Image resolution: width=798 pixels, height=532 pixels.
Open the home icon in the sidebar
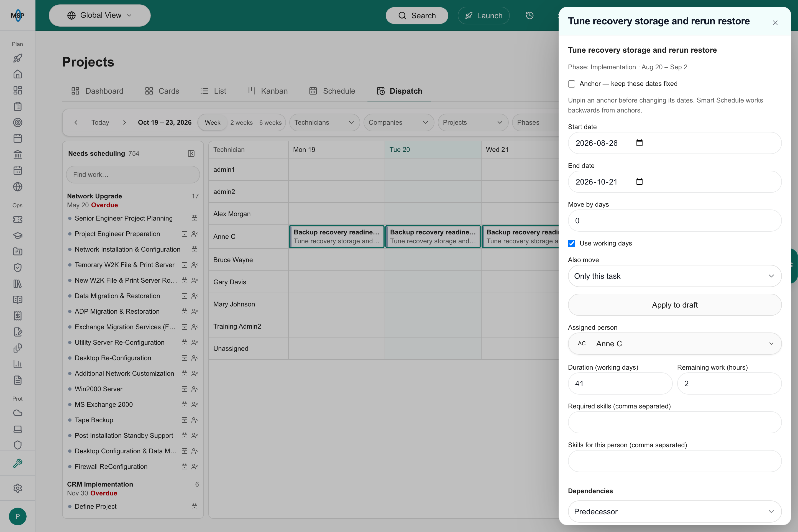click(18, 74)
